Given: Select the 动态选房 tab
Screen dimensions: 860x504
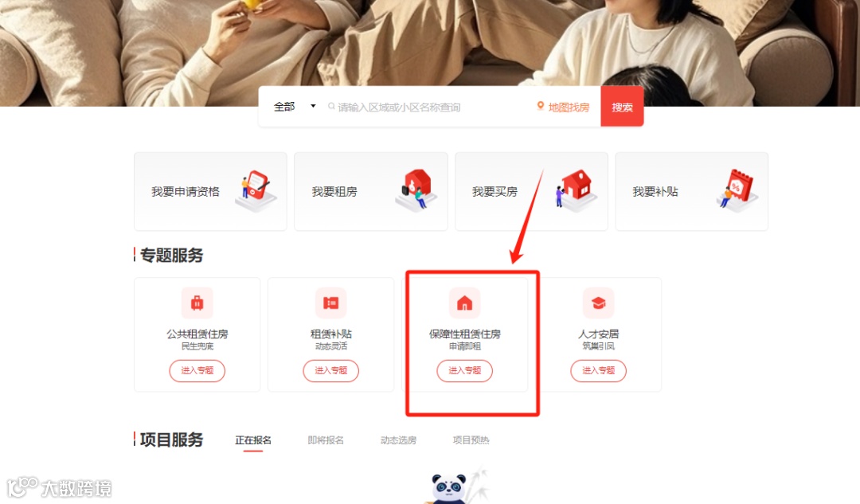Looking at the screenshot, I should coord(398,440).
